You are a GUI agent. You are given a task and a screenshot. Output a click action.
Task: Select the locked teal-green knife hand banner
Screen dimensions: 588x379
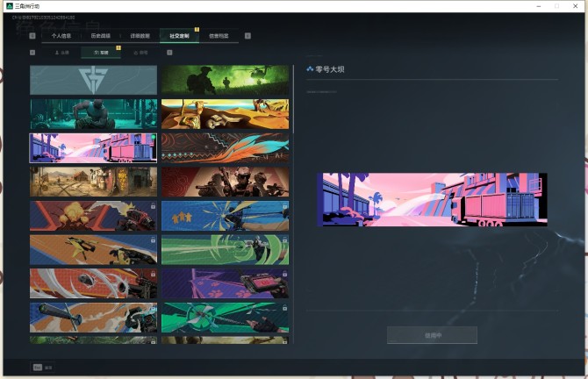coord(225,318)
